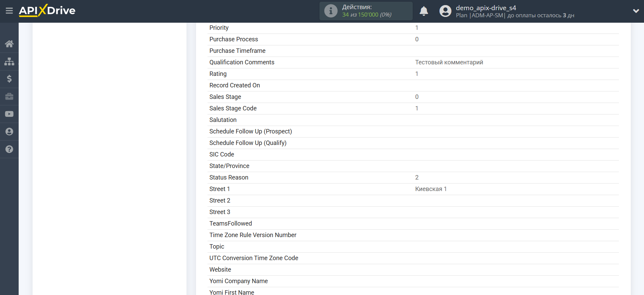The image size is (644, 295).
Task: Select the Status Reason row label
Action: tap(229, 177)
